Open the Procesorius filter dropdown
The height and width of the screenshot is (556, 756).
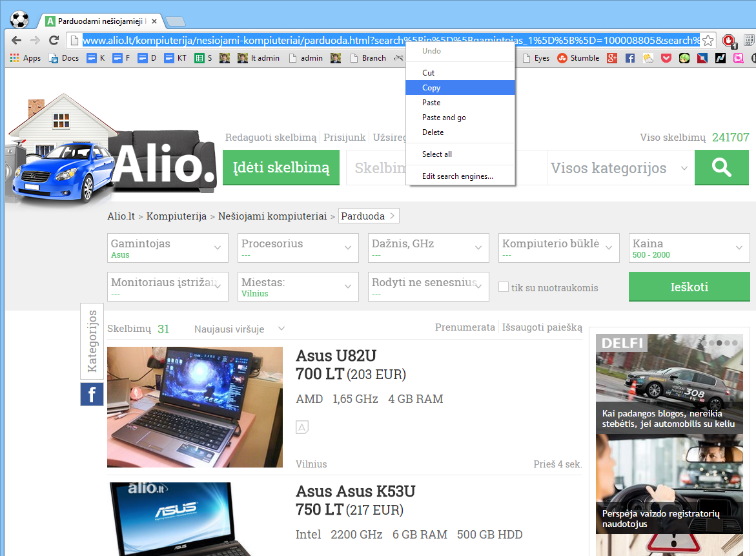(x=298, y=248)
